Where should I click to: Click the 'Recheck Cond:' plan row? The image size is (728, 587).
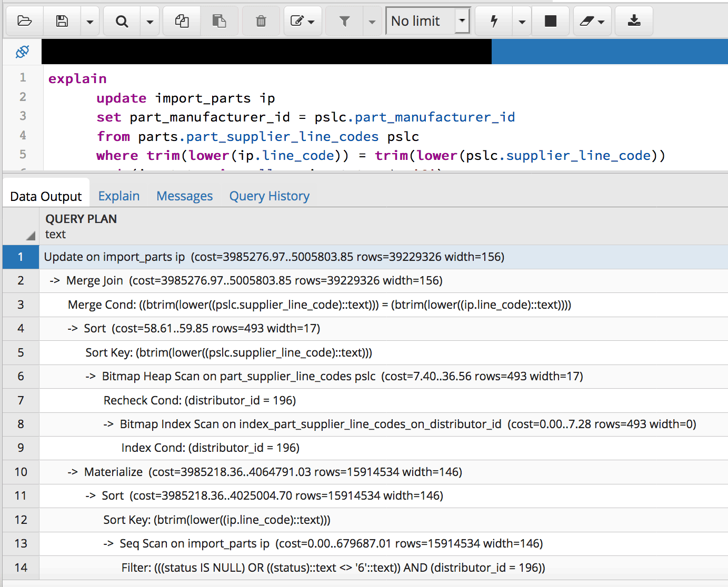click(384, 400)
